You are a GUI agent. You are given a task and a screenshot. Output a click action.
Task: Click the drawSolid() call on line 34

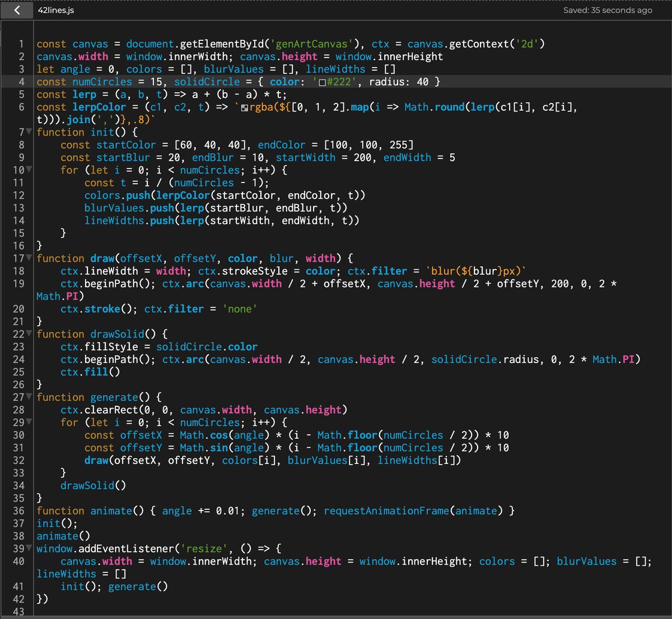pos(93,486)
